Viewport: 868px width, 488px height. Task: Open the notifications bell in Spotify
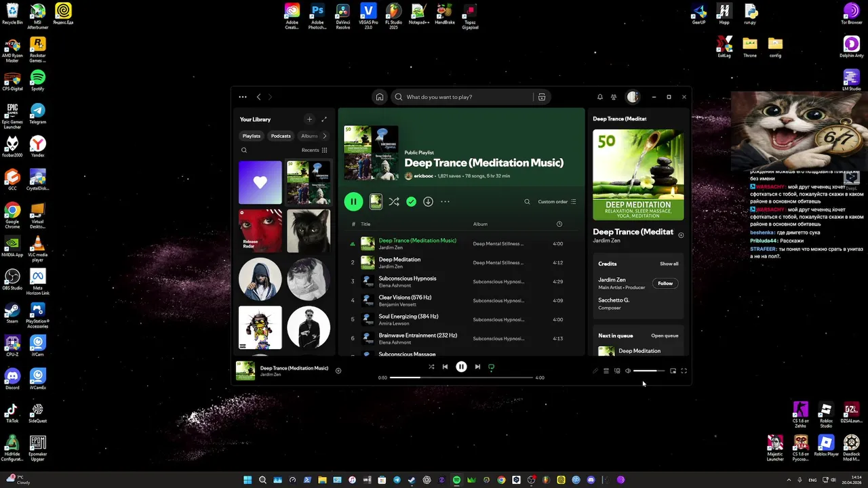(x=599, y=97)
